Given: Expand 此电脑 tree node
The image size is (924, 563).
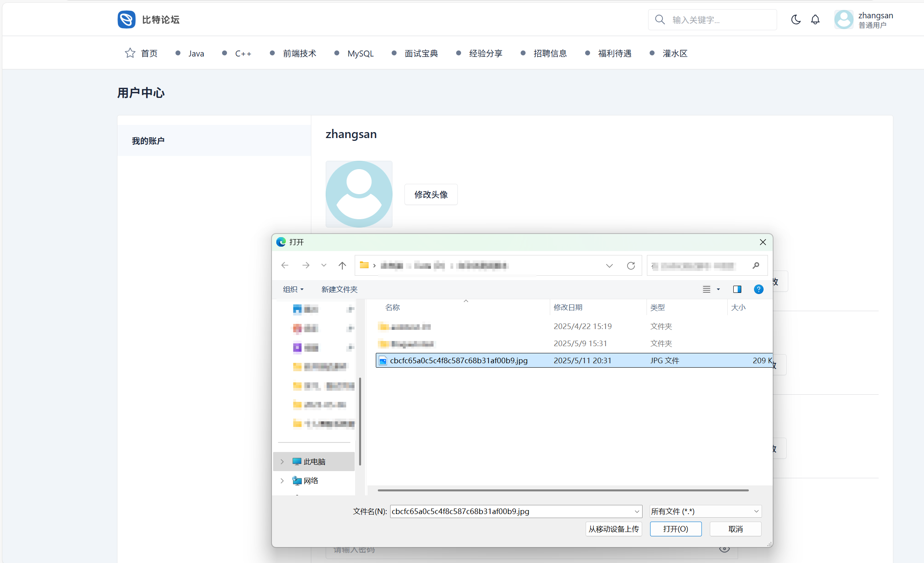Looking at the screenshot, I should [282, 462].
